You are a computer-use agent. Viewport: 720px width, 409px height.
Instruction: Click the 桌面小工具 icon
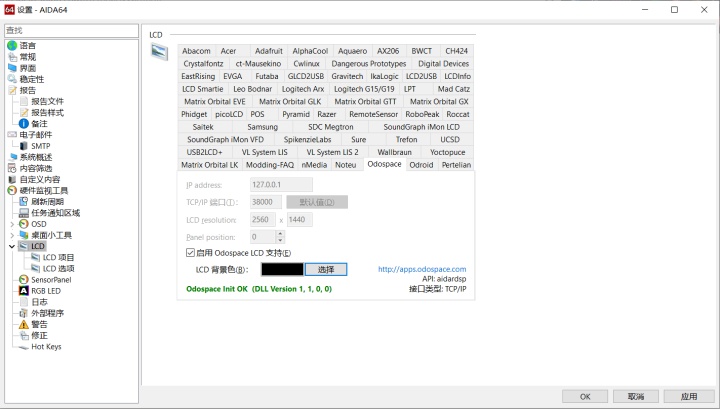pos(24,235)
